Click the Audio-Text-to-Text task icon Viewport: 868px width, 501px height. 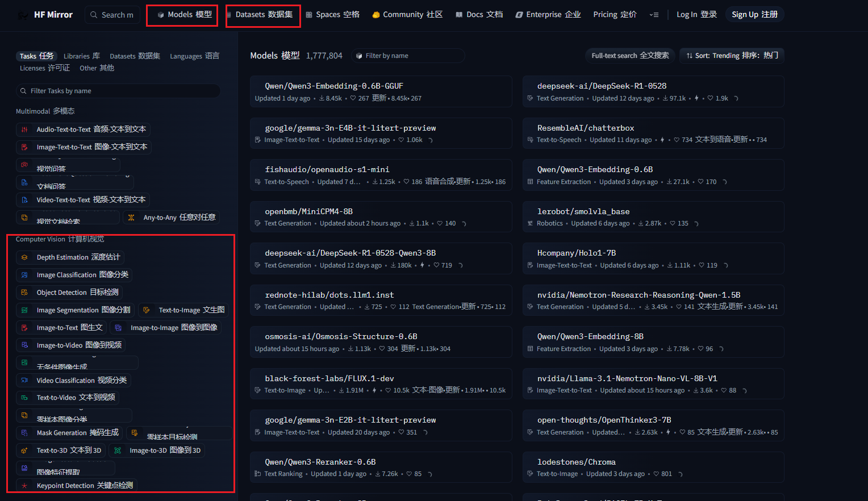[24, 130]
